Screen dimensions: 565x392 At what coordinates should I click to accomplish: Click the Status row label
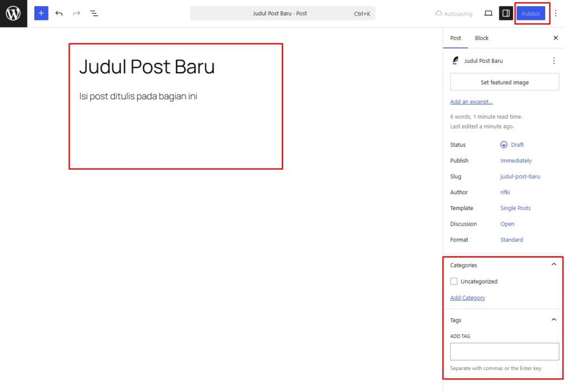(x=457, y=144)
